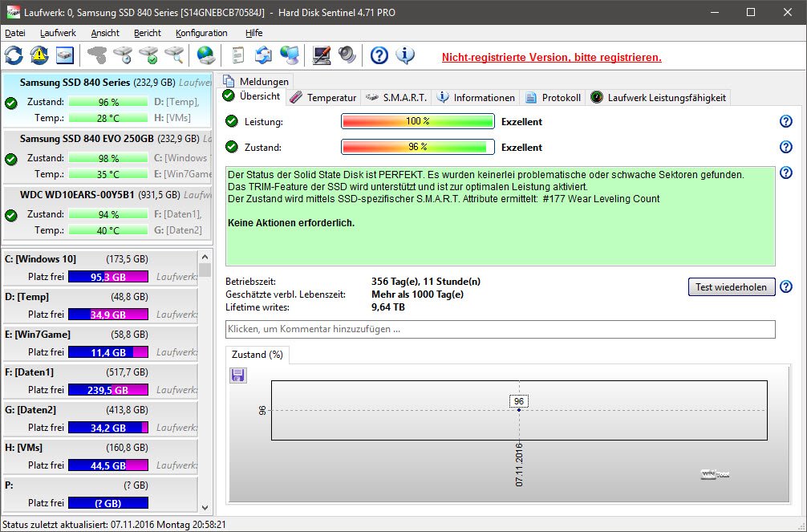Switch to the Protokoll tab
Viewport: 807px width, 532px height.
553,97
